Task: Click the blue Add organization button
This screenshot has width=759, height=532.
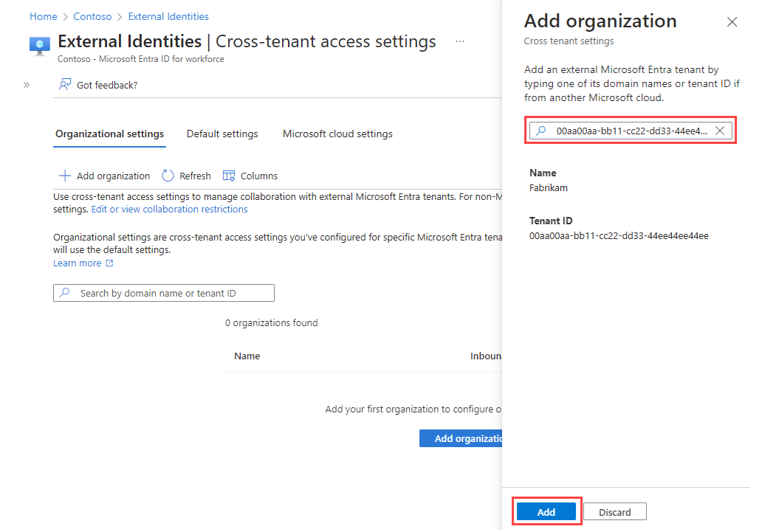Action: (464, 438)
